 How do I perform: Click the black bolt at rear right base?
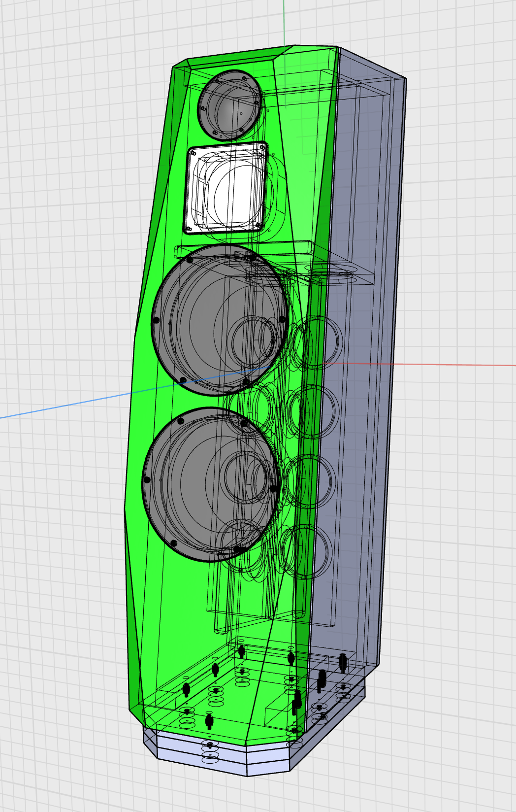point(343,662)
